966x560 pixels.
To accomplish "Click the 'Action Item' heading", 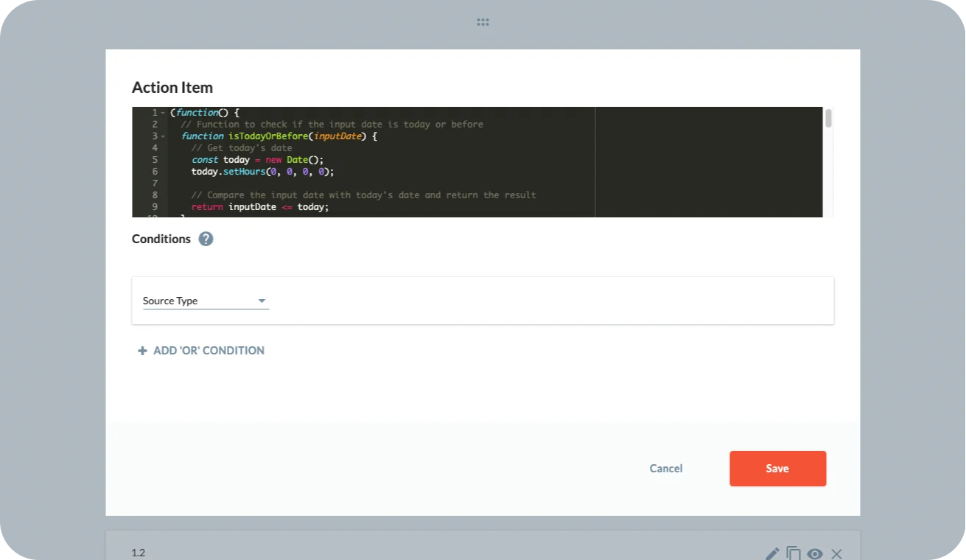I will pos(172,87).
